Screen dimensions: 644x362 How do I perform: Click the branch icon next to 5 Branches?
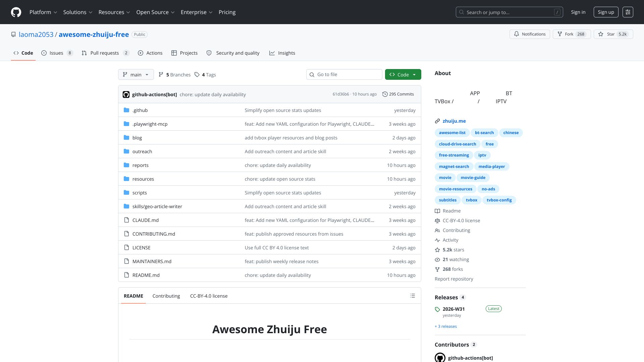pos(161,74)
